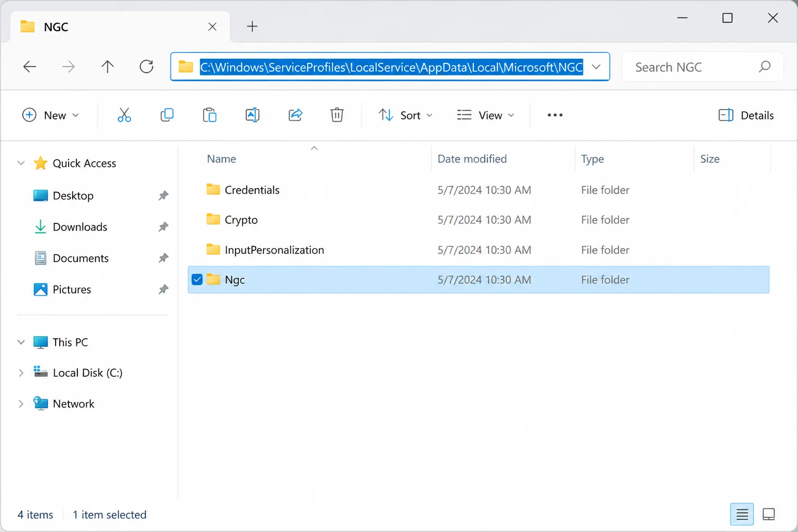Select the Crypto folder name

click(241, 220)
